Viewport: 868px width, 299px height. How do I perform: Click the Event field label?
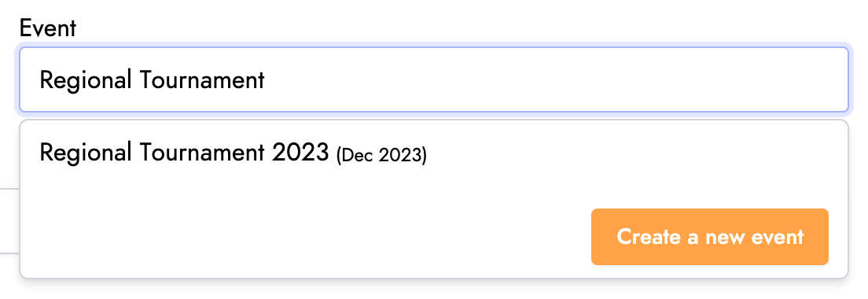[x=48, y=28]
